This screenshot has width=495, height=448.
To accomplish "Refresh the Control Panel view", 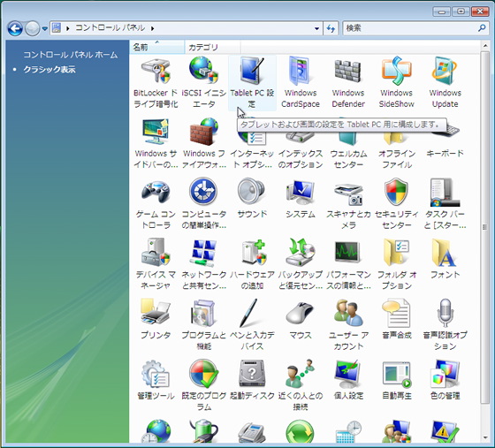I will (x=331, y=28).
